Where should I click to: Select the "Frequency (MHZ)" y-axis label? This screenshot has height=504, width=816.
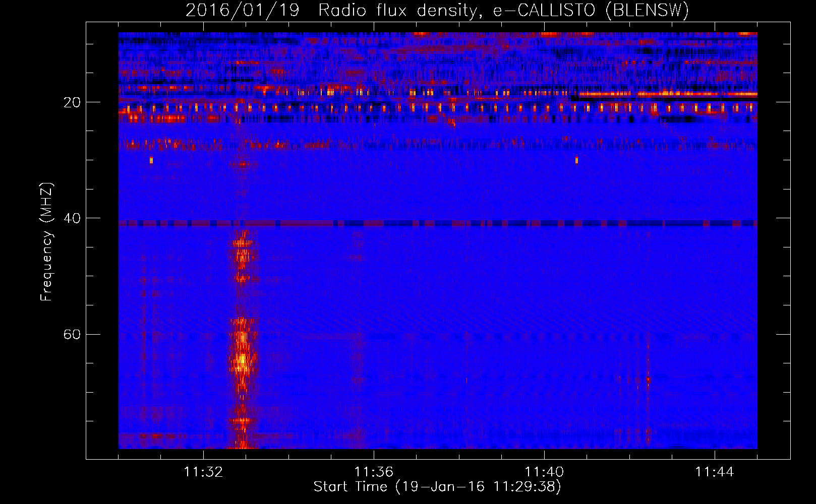(46, 242)
